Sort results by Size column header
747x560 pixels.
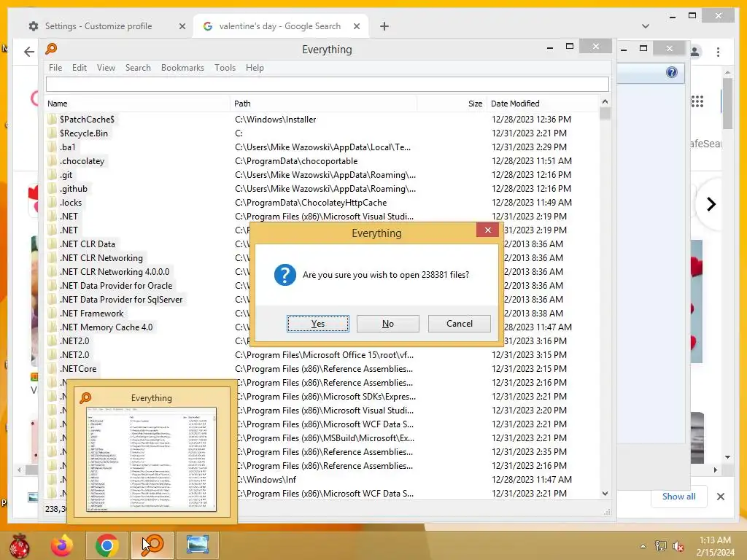tap(452, 104)
